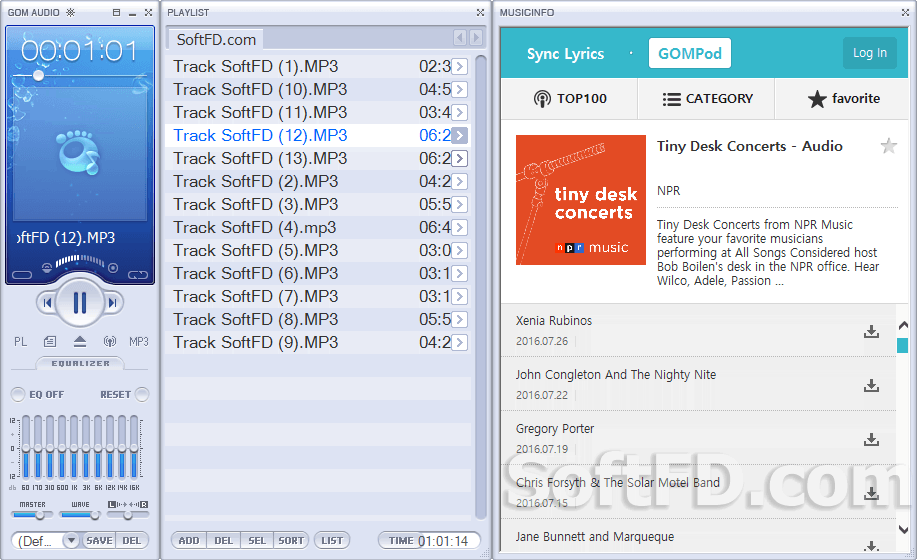Screen dimensions: 917x560
Task: Favorite Tiny Desk Concerts with star icon
Action: click(888, 146)
